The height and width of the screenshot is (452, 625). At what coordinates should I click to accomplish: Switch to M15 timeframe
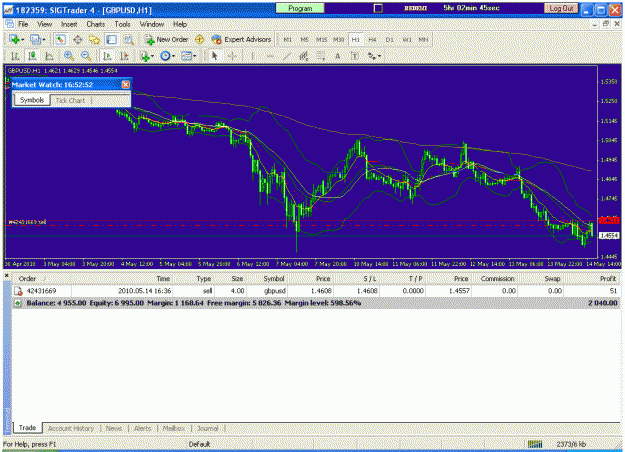[321, 39]
